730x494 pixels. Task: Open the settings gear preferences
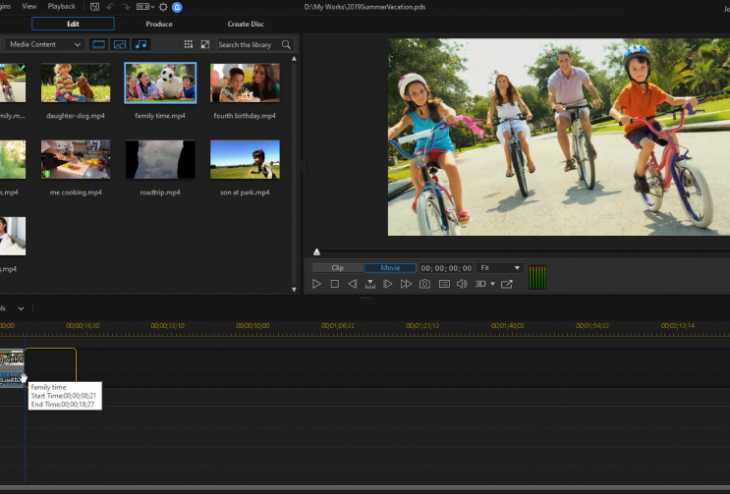pos(163,7)
